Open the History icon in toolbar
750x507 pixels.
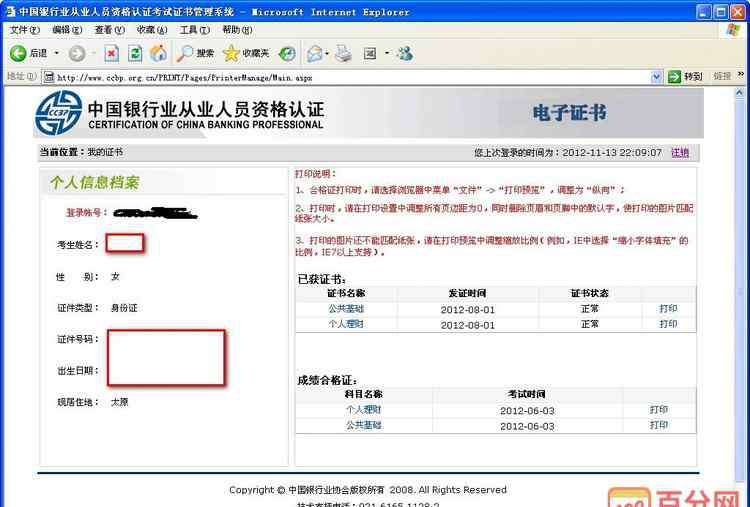point(287,54)
